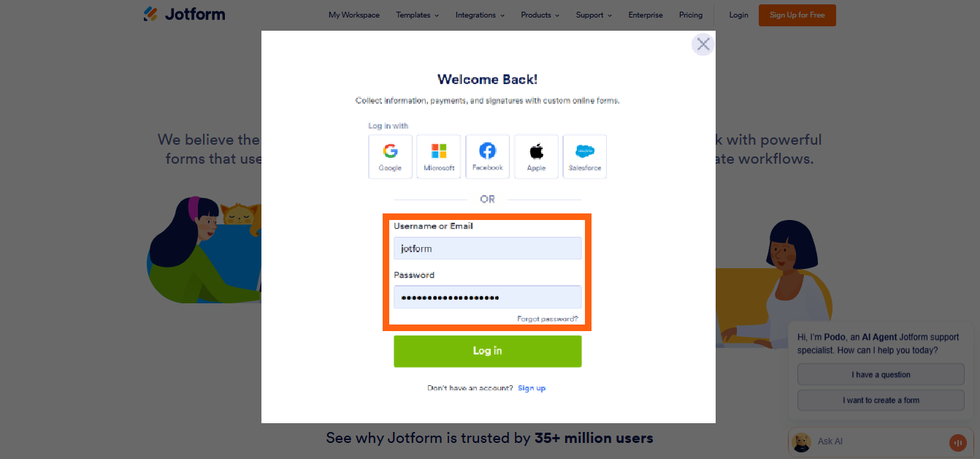The image size is (980, 459).
Task: Click the green Log in button
Action: [488, 351]
